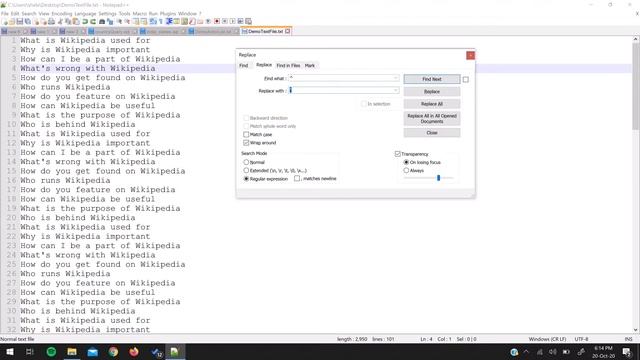Tick the checkbox beside Find Next button
This screenshot has height=360, width=640.
click(466, 80)
